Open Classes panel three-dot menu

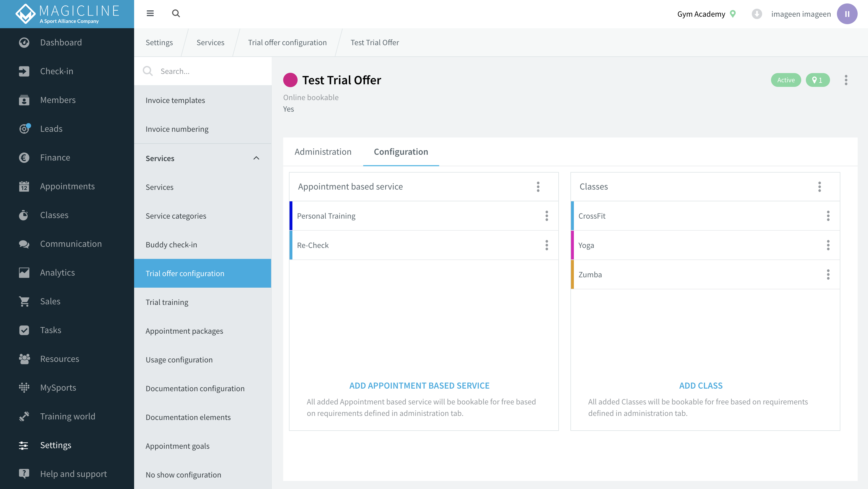click(x=819, y=187)
